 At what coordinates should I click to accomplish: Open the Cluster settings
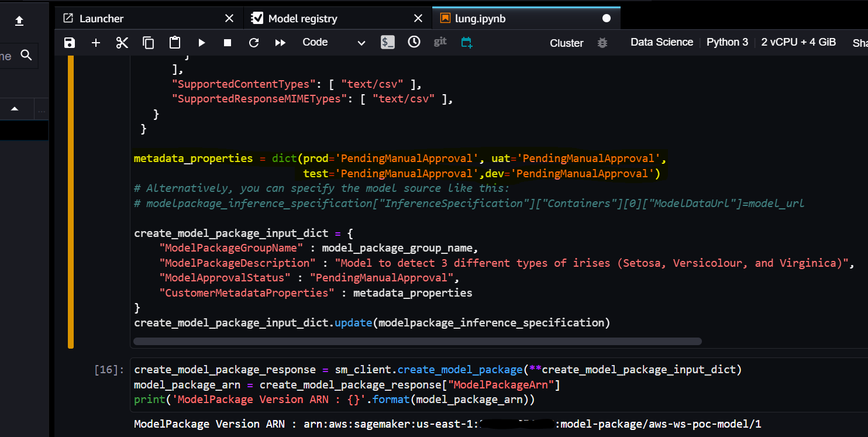[566, 42]
